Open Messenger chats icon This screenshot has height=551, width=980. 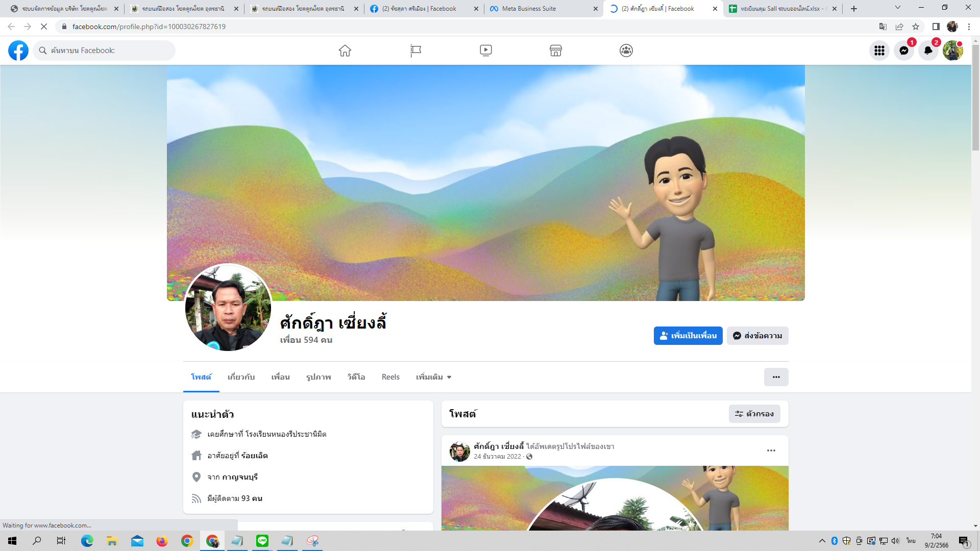pos(904,51)
